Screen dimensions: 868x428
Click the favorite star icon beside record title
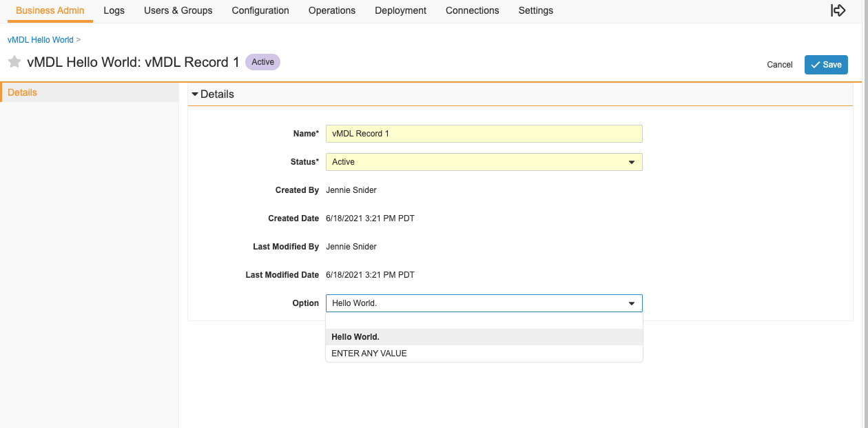14,62
